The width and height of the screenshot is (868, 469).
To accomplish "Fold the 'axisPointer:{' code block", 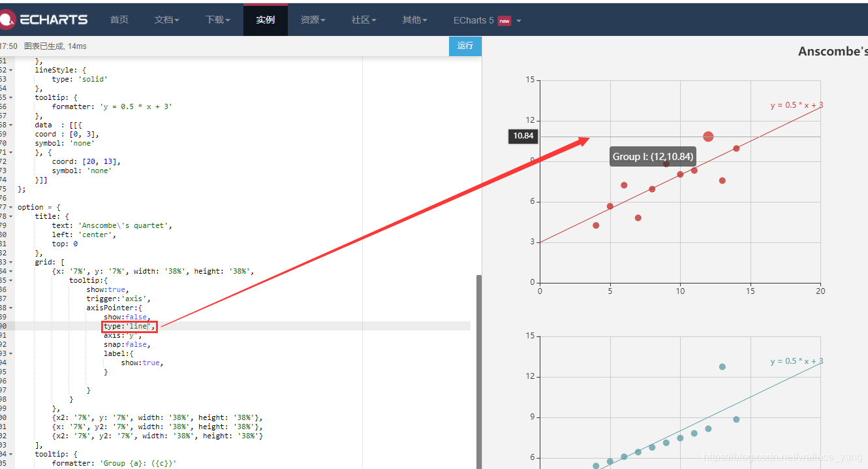I will click(x=11, y=308).
